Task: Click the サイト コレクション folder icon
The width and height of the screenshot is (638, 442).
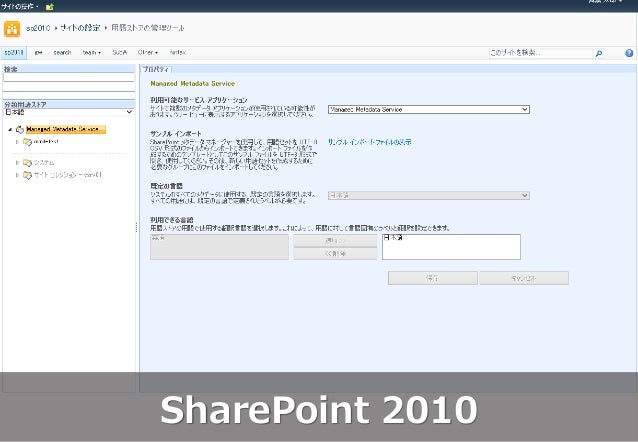Action: (x=27, y=175)
